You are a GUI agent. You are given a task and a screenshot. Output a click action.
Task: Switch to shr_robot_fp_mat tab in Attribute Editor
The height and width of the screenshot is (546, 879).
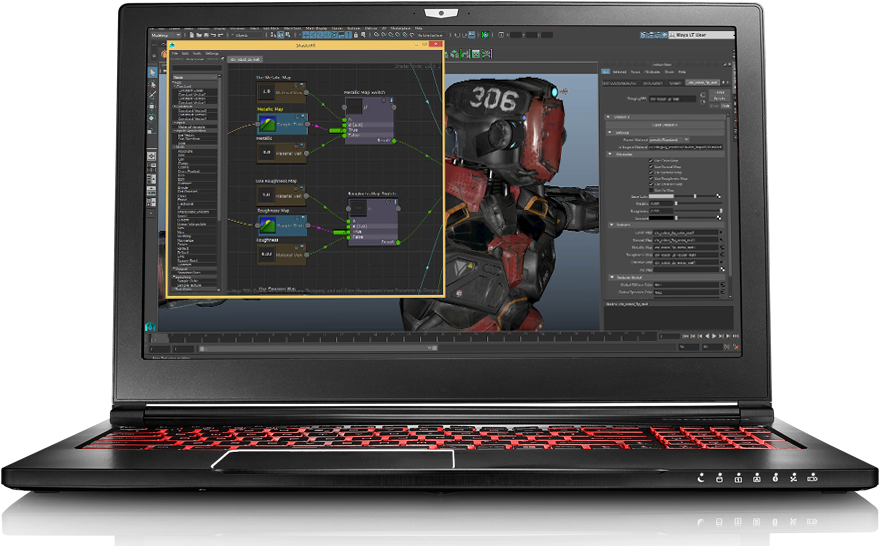[703, 82]
